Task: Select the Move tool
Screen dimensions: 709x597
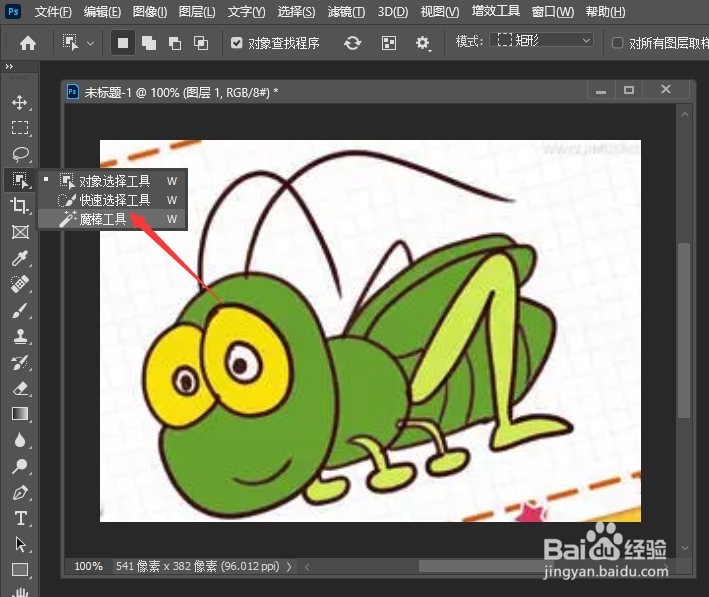Action: (19, 102)
